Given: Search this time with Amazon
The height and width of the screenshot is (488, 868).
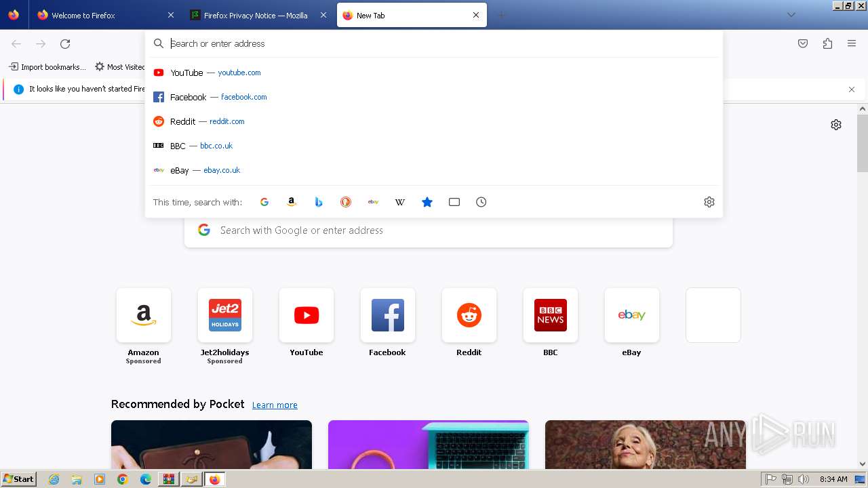Looking at the screenshot, I should click(x=292, y=202).
